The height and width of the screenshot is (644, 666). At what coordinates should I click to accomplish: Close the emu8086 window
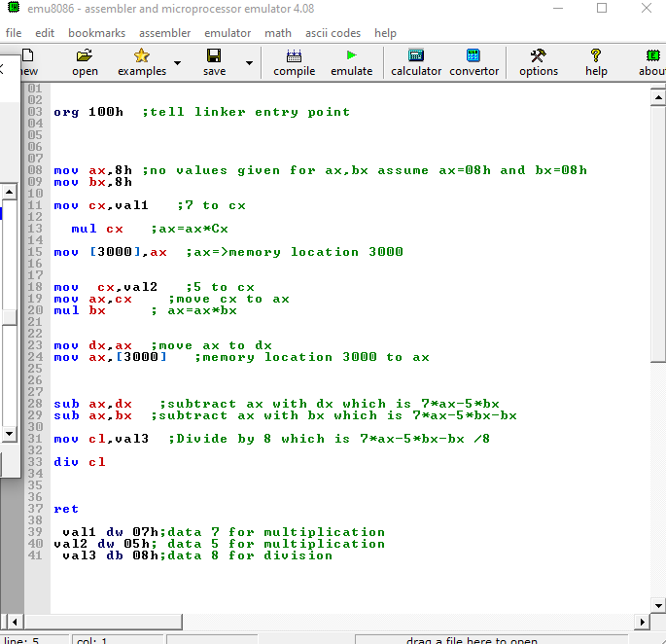(647, 8)
